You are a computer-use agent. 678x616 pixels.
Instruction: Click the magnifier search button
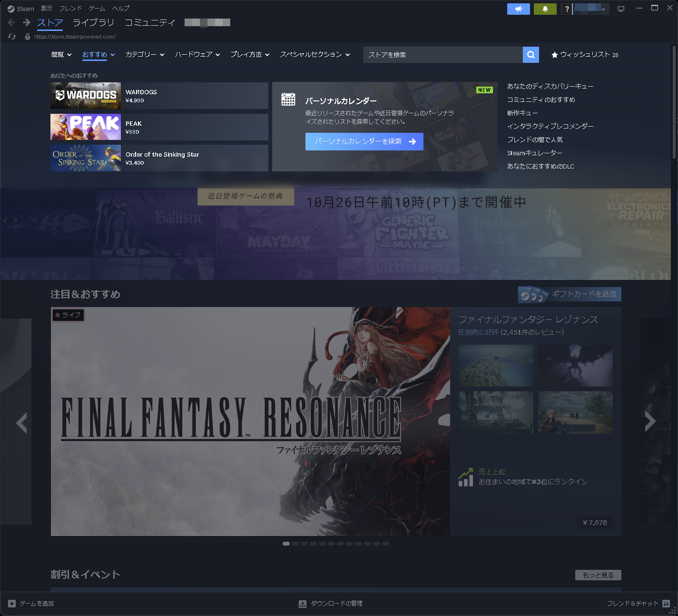pos(531,55)
